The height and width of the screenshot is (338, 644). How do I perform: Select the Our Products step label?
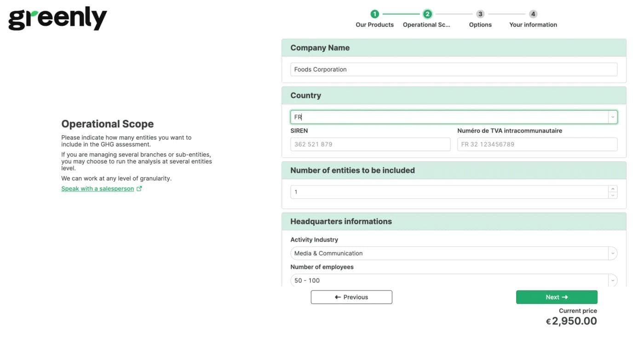click(x=374, y=24)
